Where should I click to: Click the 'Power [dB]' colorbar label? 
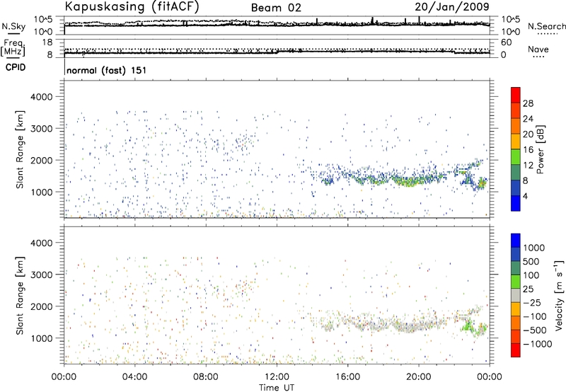540,149
